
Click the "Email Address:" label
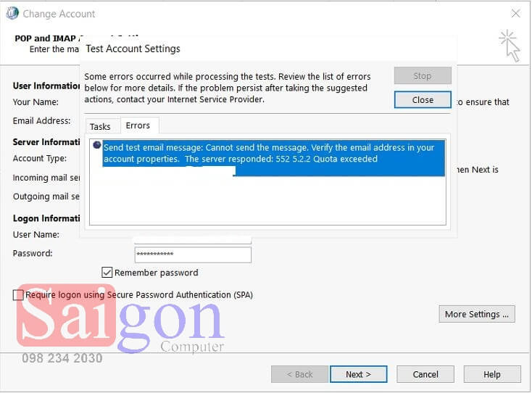[42, 120]
